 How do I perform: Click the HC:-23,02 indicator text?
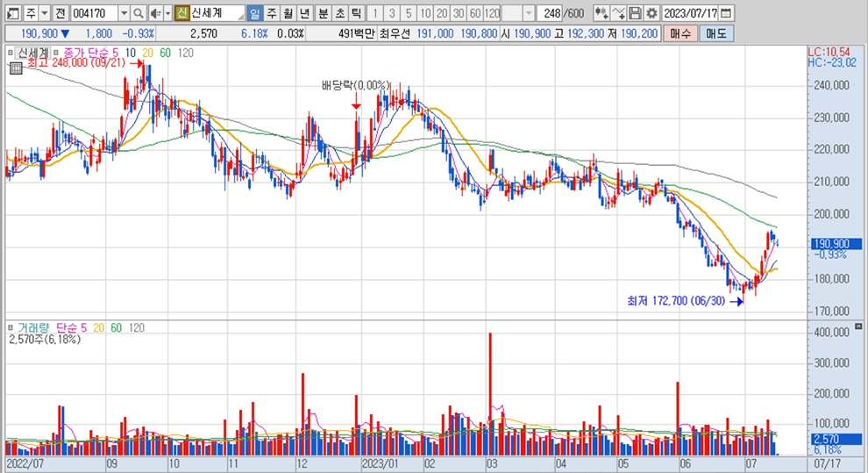(832, 62)
